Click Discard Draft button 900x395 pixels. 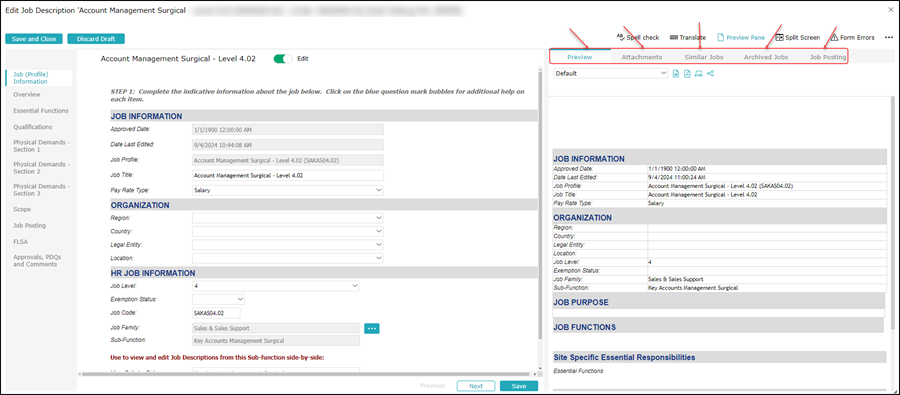(96, 38)
